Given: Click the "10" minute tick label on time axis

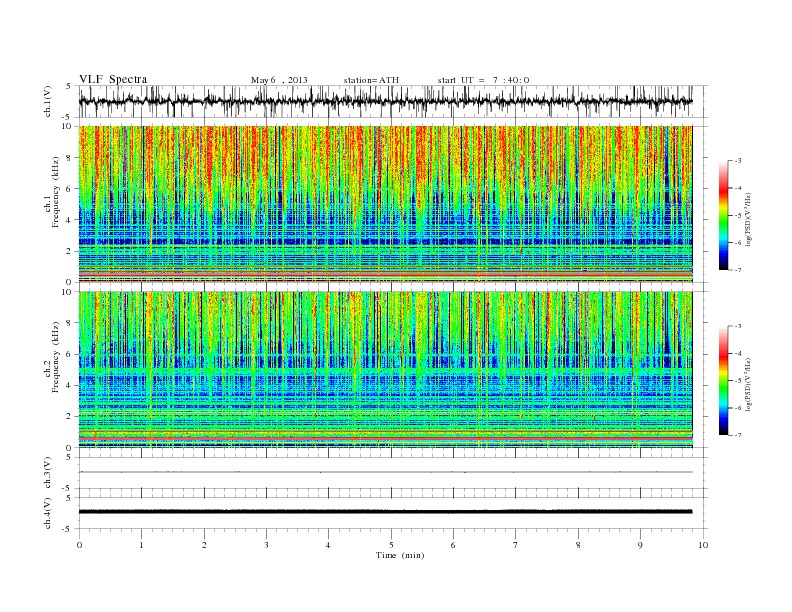Looking at the screenshot, I should pos(703,545).
